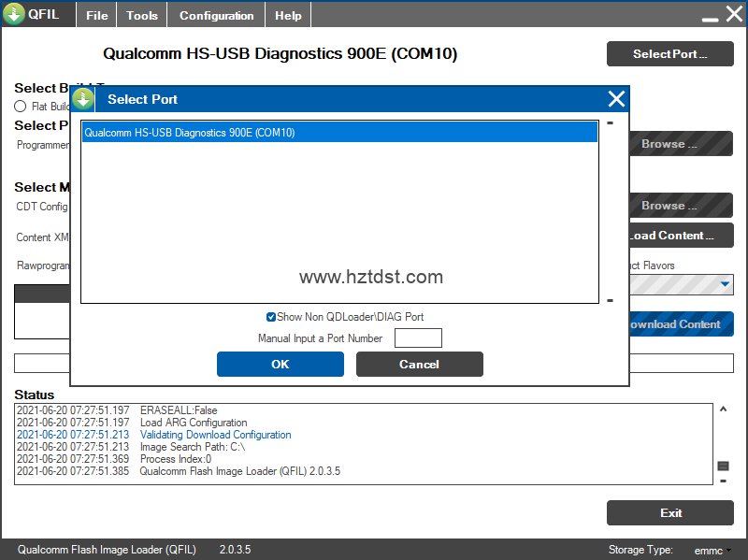Cancel the Select Port dialog
This screenshot has width=748, height=560.
tap(419, 365)
